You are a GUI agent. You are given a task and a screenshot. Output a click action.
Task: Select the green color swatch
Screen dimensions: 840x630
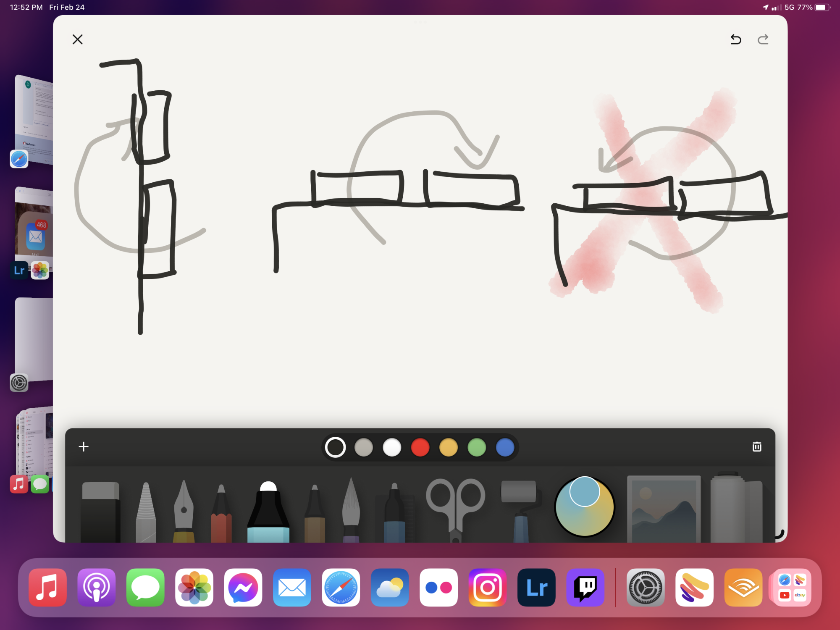click(477, 447)
